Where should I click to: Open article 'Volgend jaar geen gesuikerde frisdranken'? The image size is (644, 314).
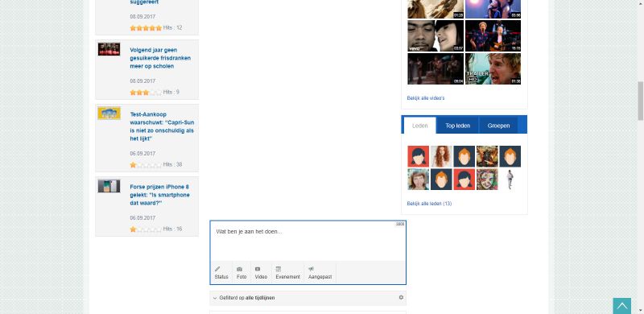pyautogui.click(x=160, y=58)
